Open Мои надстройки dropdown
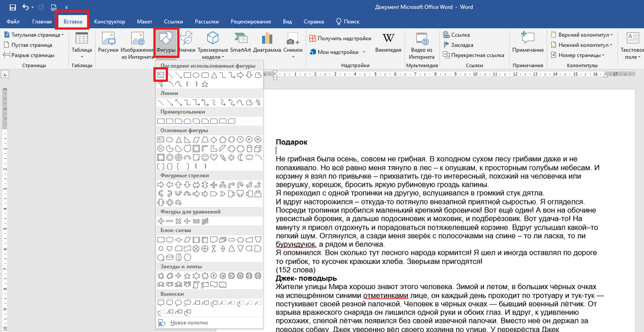The image size is (644, 332). [x=338, y=52]
